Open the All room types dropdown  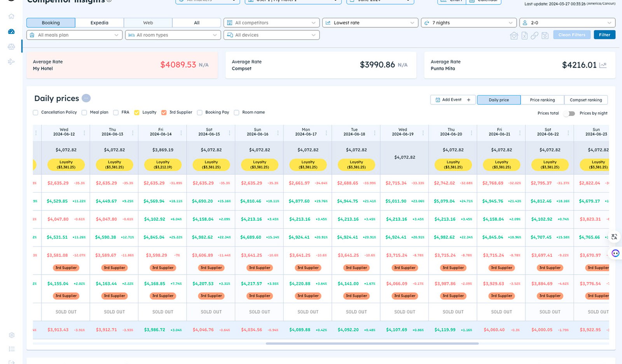point(173,35)
